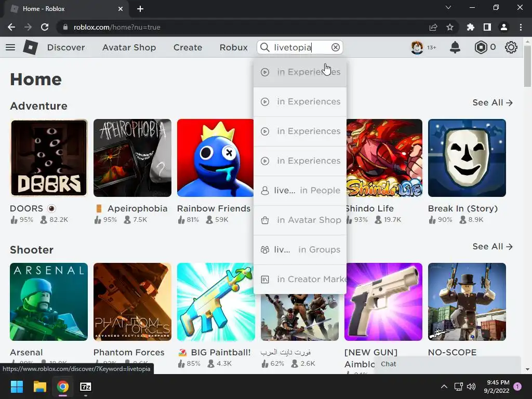Open the Arsenal game thumbnail
Screen dimensions: 532x399
(x=49, y=302)
